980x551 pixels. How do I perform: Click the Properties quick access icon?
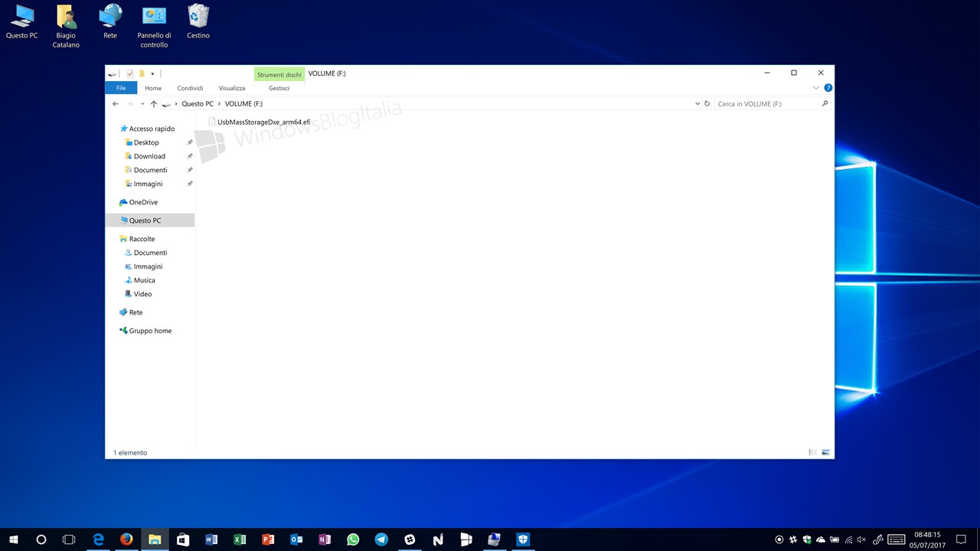pos(130,73)
